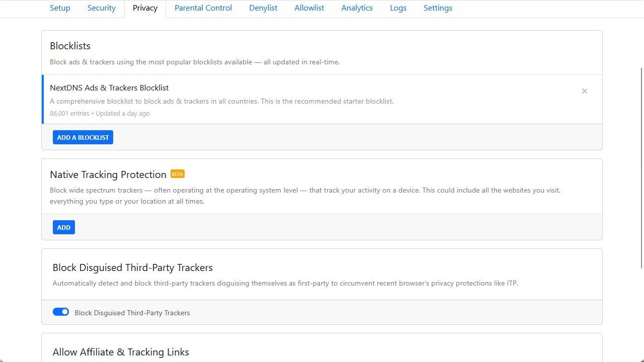The width and height of the screenshot is (644, 362).
Task: Click the Block Disguised Third-Party Trackers toggle label
Action: (132, 313)
